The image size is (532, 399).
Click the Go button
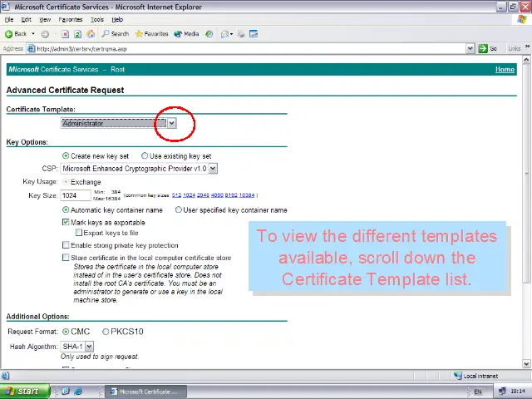(488, 49)
